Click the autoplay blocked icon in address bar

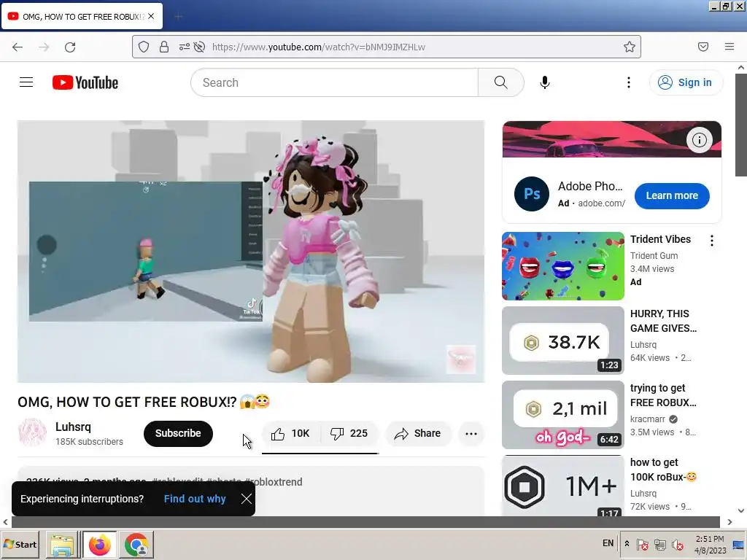(x=200, y=47)
